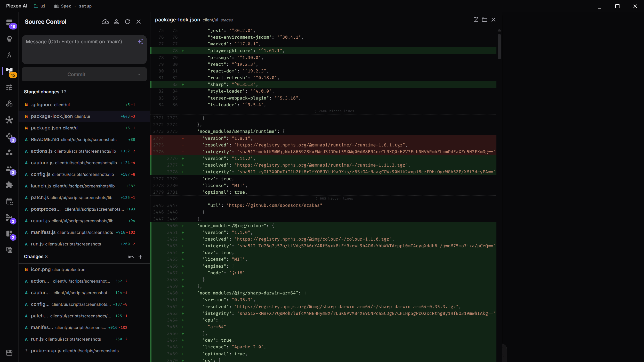Click the Plexon AI title label

coord(17,6)
